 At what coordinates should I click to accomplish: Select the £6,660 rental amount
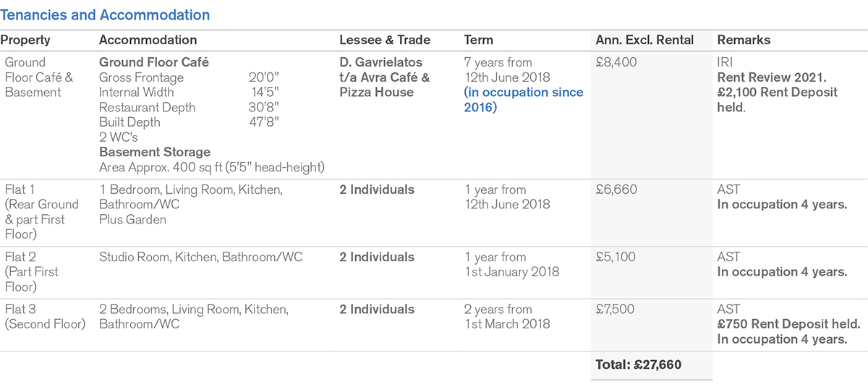pos(616,190)
